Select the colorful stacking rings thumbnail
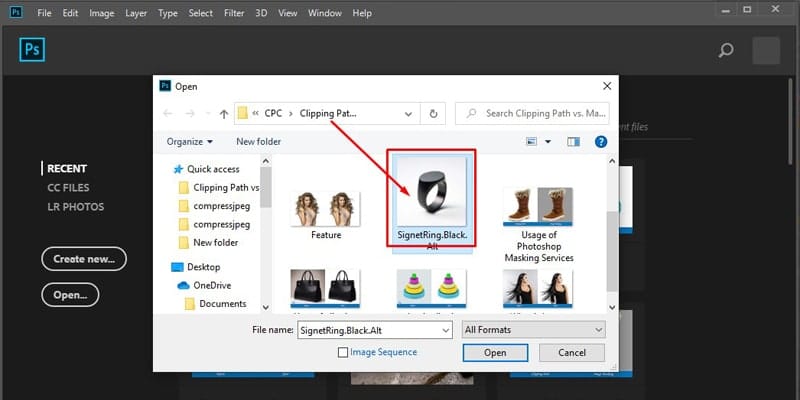800x400 pixels. click(x=432, y=288)
